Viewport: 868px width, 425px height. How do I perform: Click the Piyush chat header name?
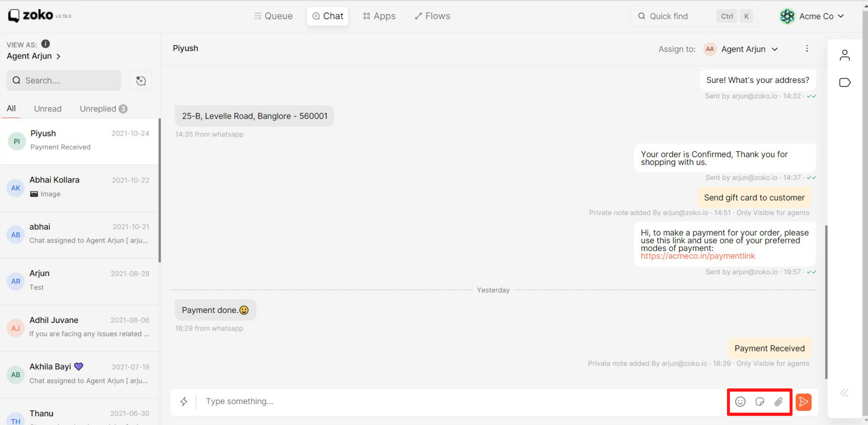[x=185, y=48]
